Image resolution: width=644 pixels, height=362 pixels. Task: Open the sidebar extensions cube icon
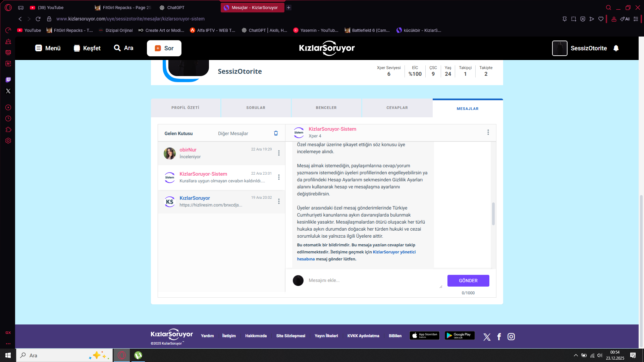tap(8, 130)
